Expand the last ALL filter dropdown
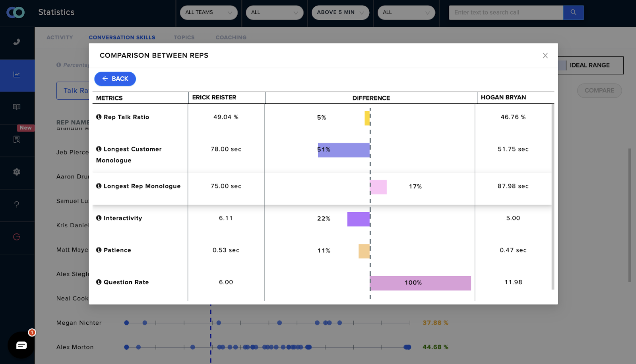Screen dimensions: 636x364 [406, 12]
